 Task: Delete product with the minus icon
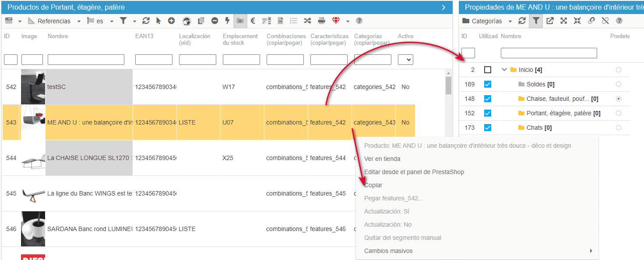pyautogui.click(x=215, y=21)
